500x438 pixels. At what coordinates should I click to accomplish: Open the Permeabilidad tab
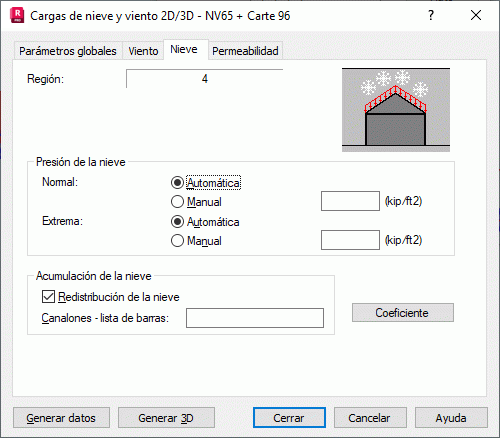point(245,51)
